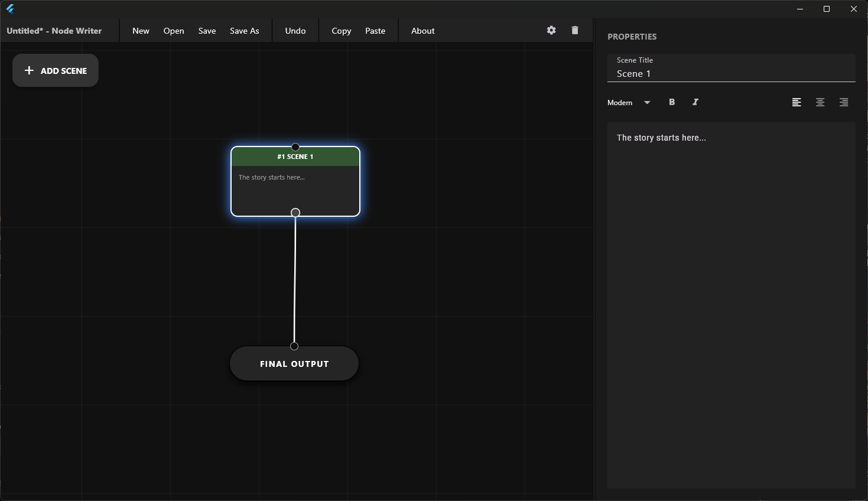Screen dimensions: 868x501
Task: Align scene text to the right
Action: [x=844, y=102]
